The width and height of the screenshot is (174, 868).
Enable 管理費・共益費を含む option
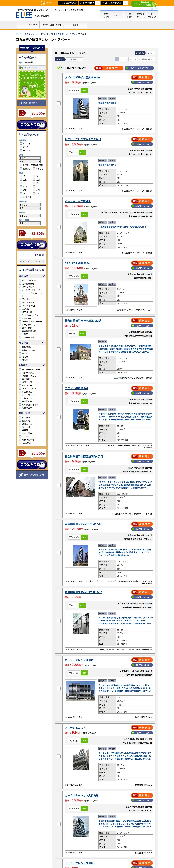pos(21,165)
